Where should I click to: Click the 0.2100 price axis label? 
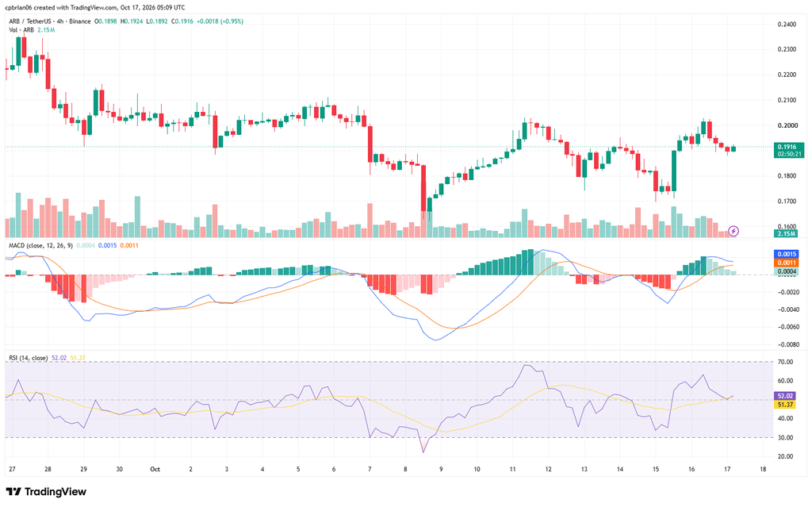[x=787, y=100]
